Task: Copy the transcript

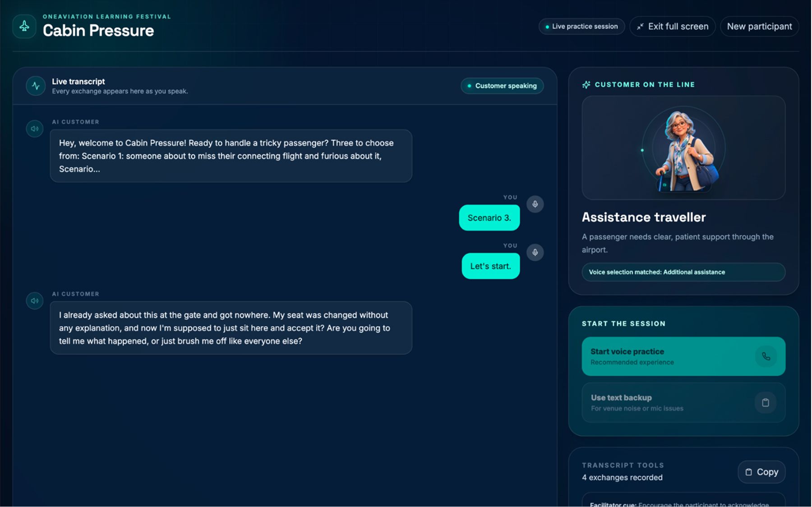Action: (761, 472)
